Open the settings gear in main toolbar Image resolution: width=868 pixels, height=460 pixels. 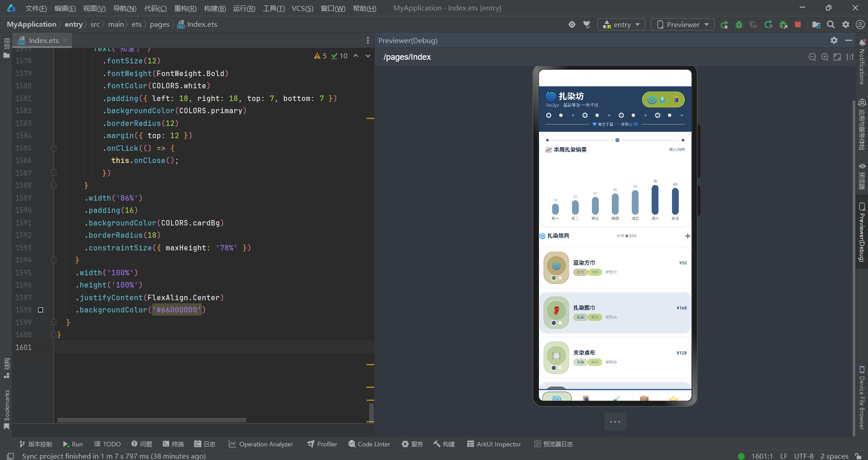846,24
